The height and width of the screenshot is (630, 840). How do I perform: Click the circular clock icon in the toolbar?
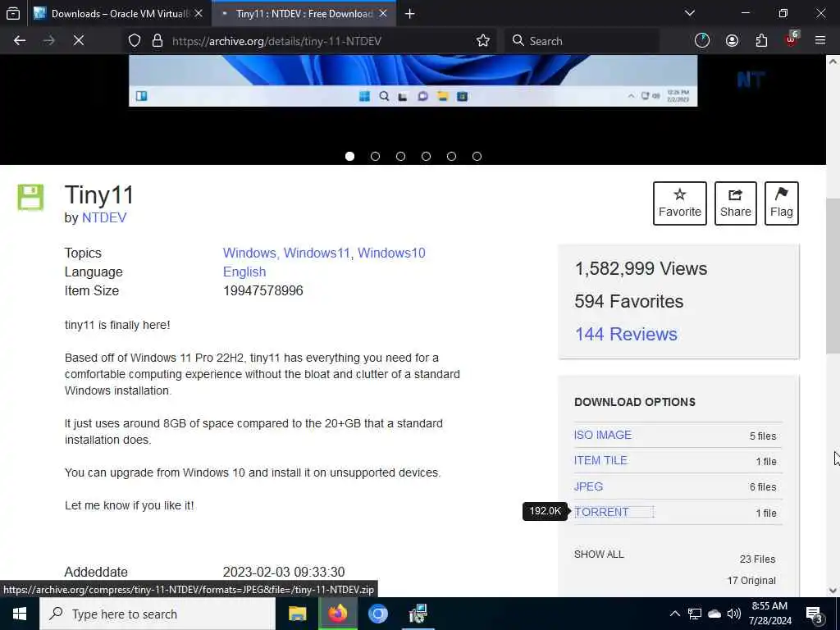click(x=702, y=41)
